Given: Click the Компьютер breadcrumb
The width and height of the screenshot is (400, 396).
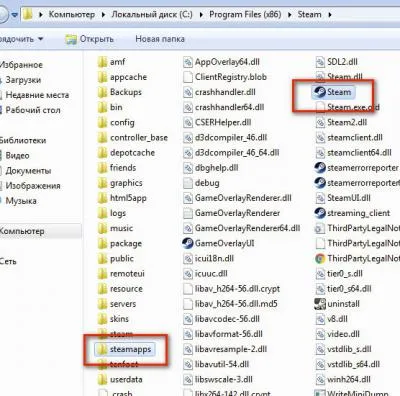Looking at the screenshot, I should coord(72,15).
